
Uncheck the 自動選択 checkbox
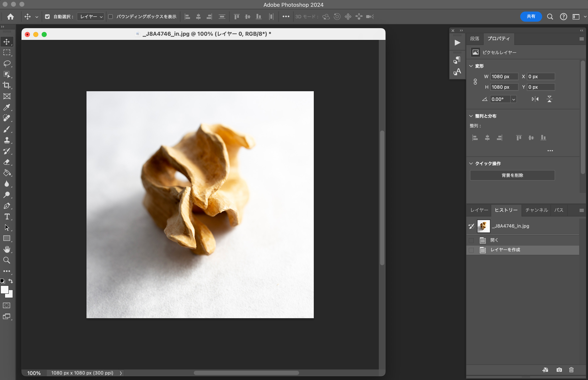tap(47, 17)
